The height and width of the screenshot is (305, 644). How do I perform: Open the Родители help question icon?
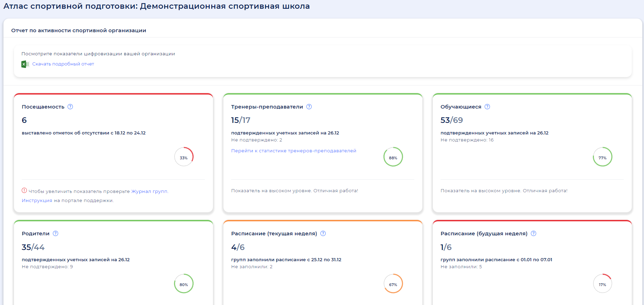click(x=55, y=234)
